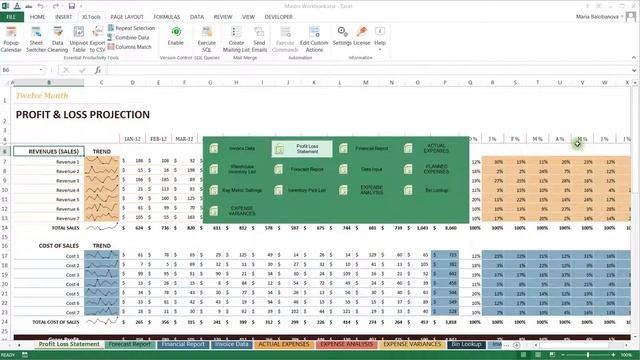Image resolution: width=640 pixels, height=360 pixels.
Task: Click Create Mailing List
Action: point(236,39)
